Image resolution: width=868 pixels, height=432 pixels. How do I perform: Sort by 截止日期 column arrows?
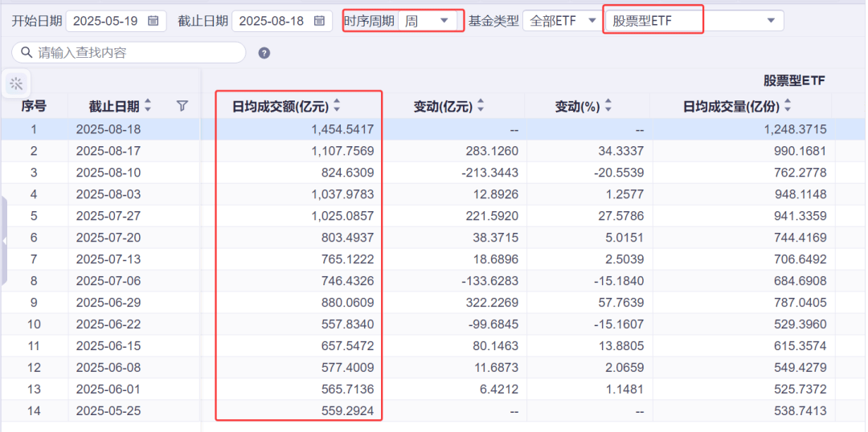(x=148, y=106)
